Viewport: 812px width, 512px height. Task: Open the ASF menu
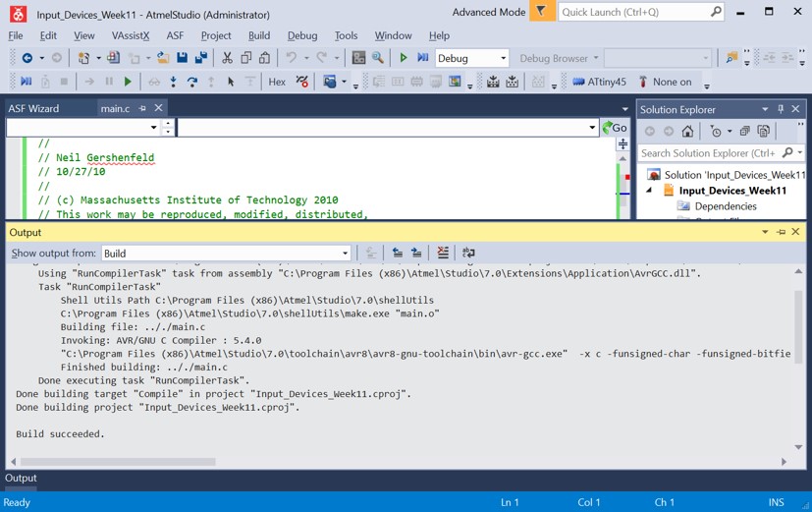point(175,35)
